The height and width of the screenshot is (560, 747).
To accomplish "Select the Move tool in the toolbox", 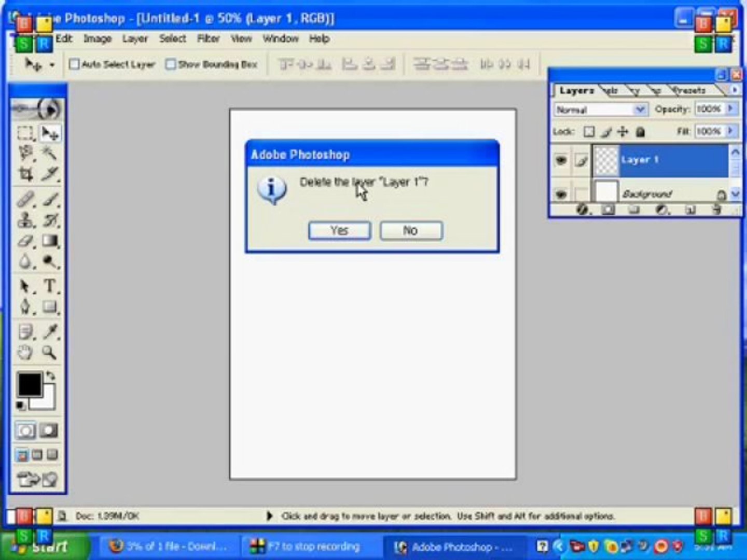I will (50, 133).
